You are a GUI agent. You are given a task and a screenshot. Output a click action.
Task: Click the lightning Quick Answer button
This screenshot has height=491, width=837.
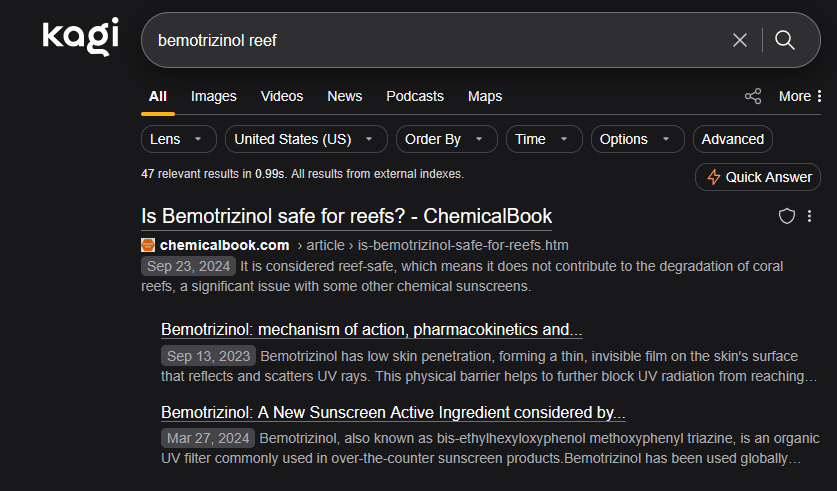pos(757,177)
